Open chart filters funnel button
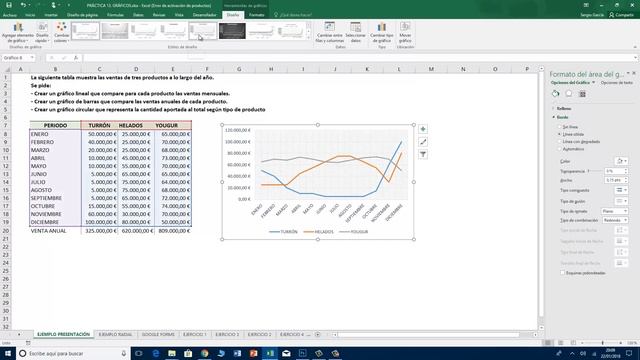Viewport: 640px width, 360px height. [423, 154]
